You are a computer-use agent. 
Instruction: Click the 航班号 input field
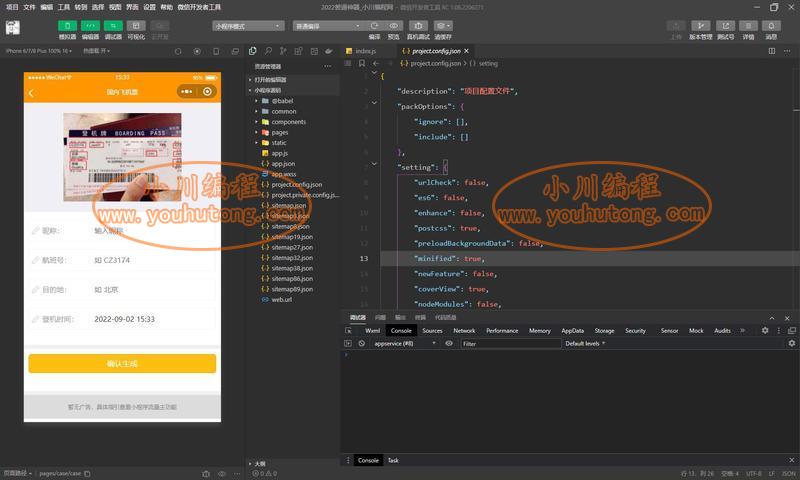click(x=151, y=260)
